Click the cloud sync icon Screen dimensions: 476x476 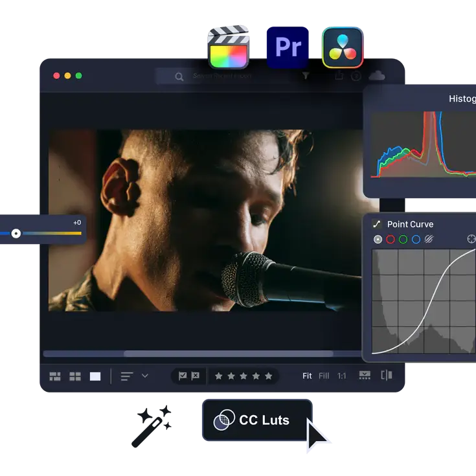(x=377, y=76)
